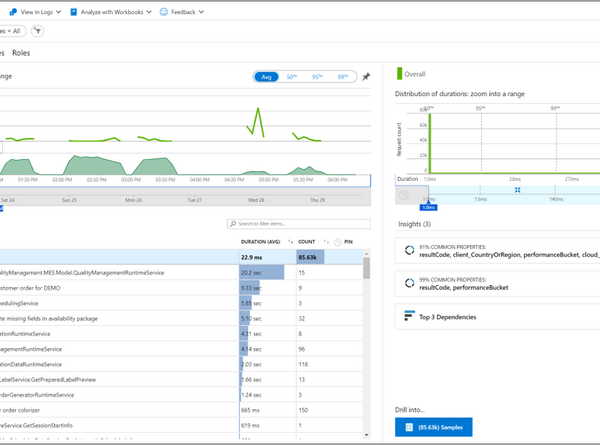The height and width of the screenshot is (445, 600).
Task: Click the zoom reset icon in duration range
Action: coord(518,190)
